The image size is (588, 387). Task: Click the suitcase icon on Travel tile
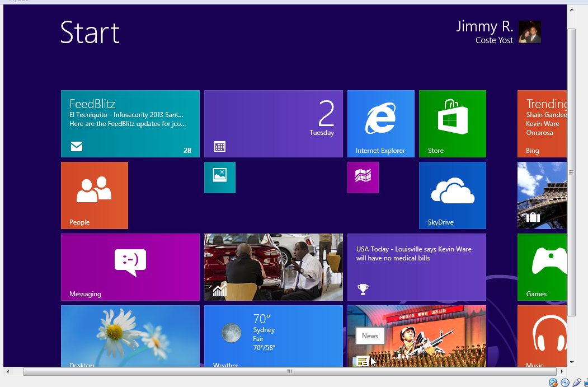tap(533, 217)
